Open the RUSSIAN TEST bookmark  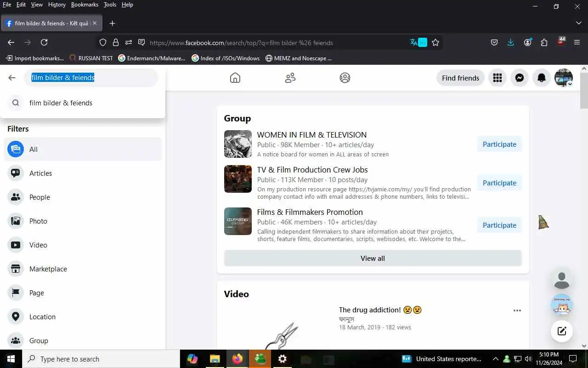(91, 58)
